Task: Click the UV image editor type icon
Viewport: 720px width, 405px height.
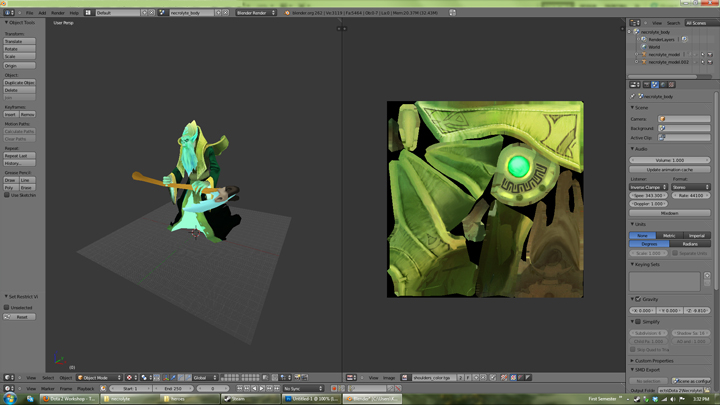Action: [351, 377]
